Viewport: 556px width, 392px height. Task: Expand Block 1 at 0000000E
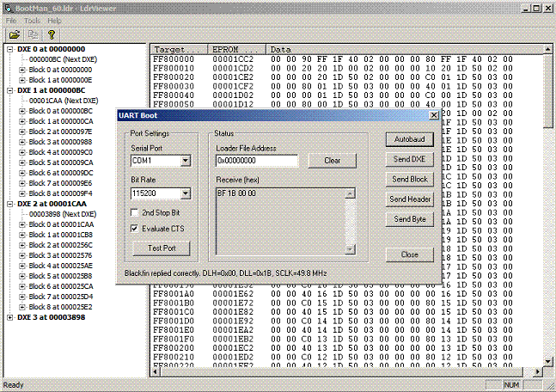click(22, 80)
